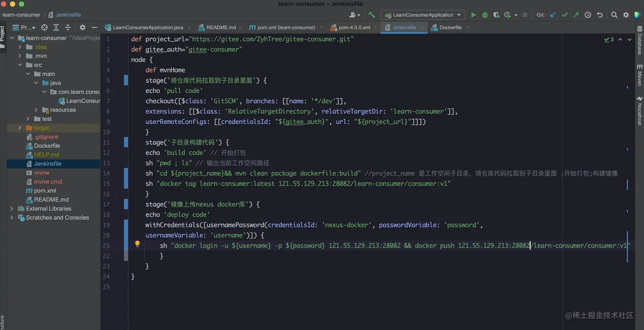Select pom.xml in project tree

pos(45,191)
